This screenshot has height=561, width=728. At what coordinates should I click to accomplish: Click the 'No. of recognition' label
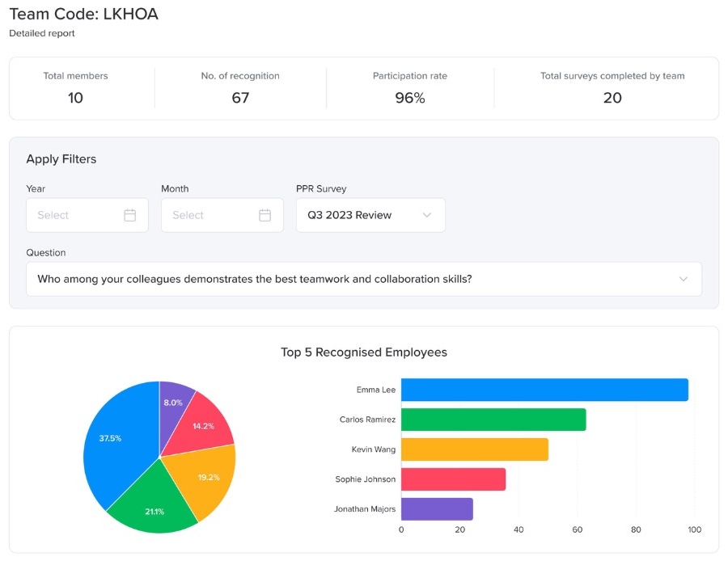point(240,76)
